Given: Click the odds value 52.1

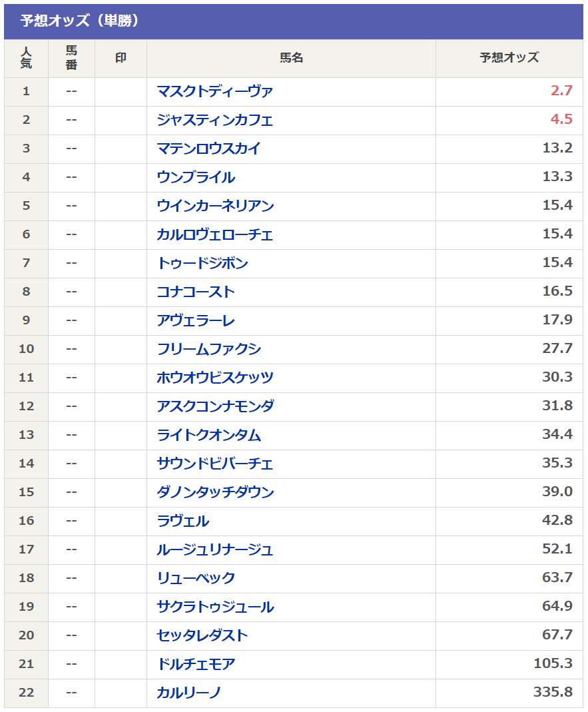Looking at the screenshot, I should 557,549.
